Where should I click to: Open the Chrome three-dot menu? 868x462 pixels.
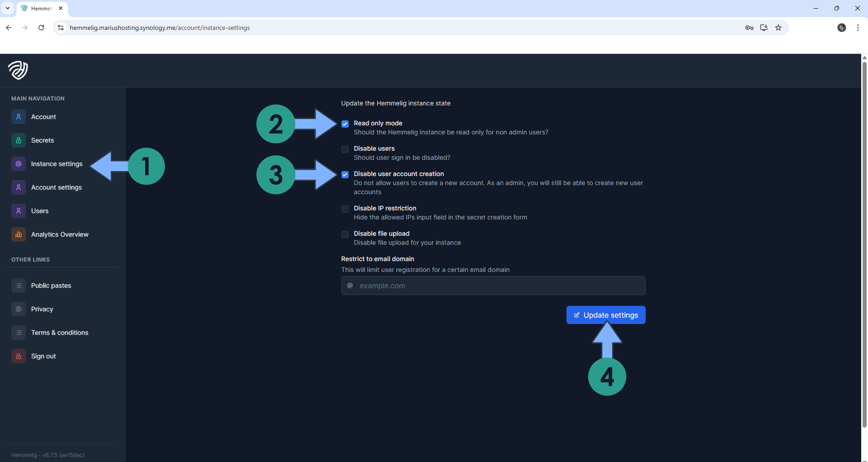858,28
